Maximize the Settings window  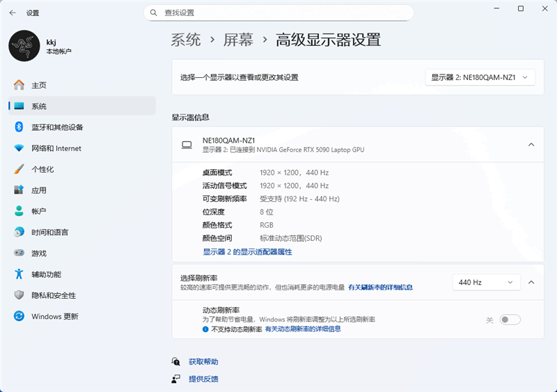pos(521,8)
